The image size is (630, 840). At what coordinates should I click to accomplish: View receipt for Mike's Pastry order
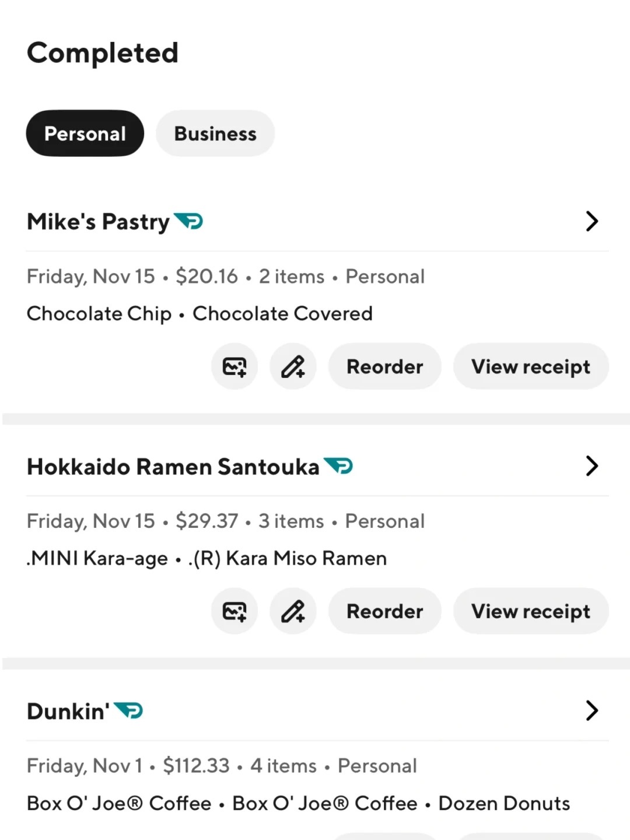tap(531, 366)
